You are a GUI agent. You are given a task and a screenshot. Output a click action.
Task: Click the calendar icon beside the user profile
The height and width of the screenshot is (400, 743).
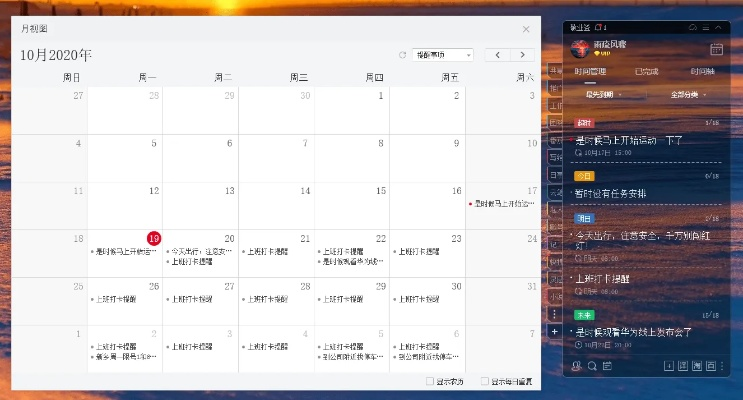716,49
